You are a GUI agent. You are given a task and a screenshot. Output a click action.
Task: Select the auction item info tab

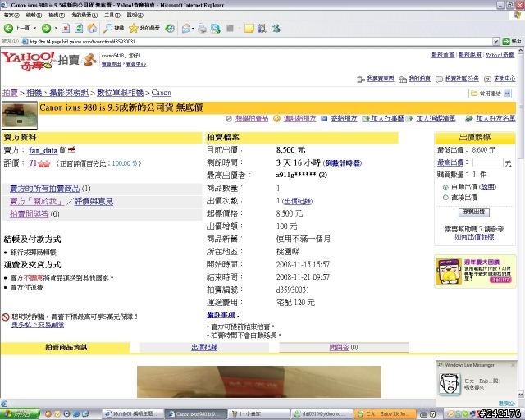(66, 347)
